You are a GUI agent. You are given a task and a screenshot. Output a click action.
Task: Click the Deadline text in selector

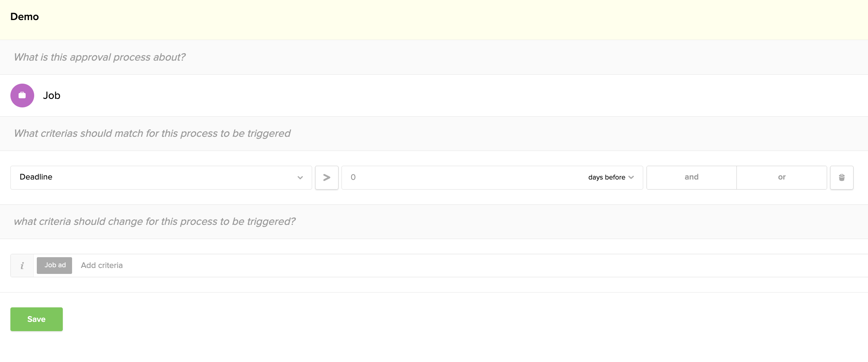click(x=36, y=177)
